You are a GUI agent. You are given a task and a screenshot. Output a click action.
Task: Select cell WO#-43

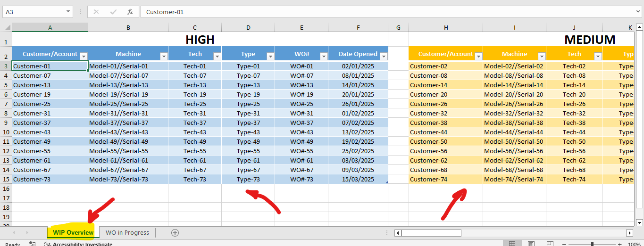[301, 132]
